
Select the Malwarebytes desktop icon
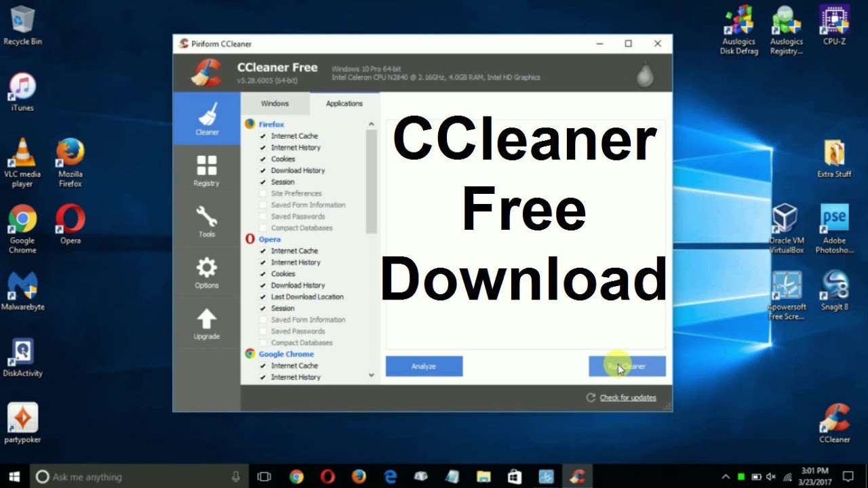(x=22, y=291)
